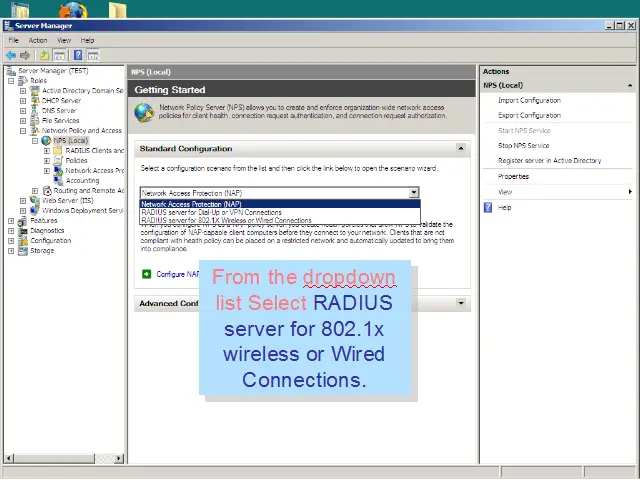Collapse the NPS (Local) tree node
Screen dimensions: 640x480
pyautogui.click(x=35, y=141)
